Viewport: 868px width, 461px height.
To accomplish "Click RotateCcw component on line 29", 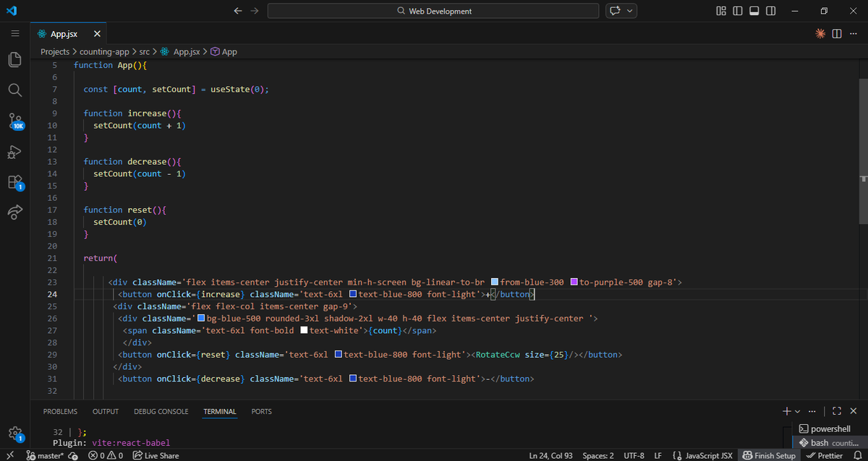I will click(498, 355).
